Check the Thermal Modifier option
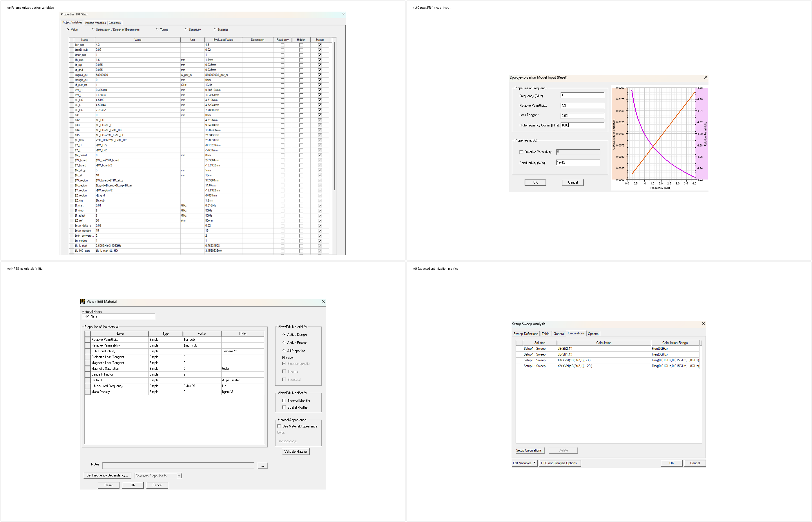This screenshot has height=522, width=812. click(x=284, y=400)
